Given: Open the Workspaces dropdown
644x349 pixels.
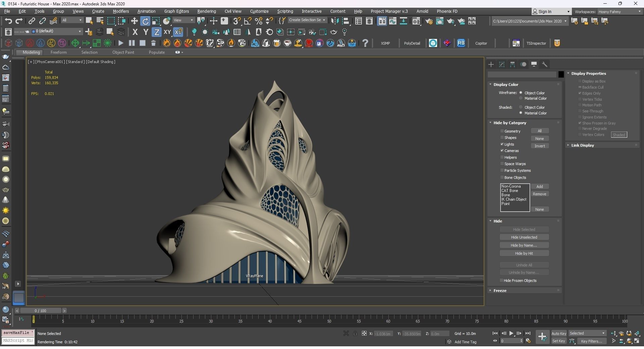Looking at the screenshot, I should click(619, 12).
